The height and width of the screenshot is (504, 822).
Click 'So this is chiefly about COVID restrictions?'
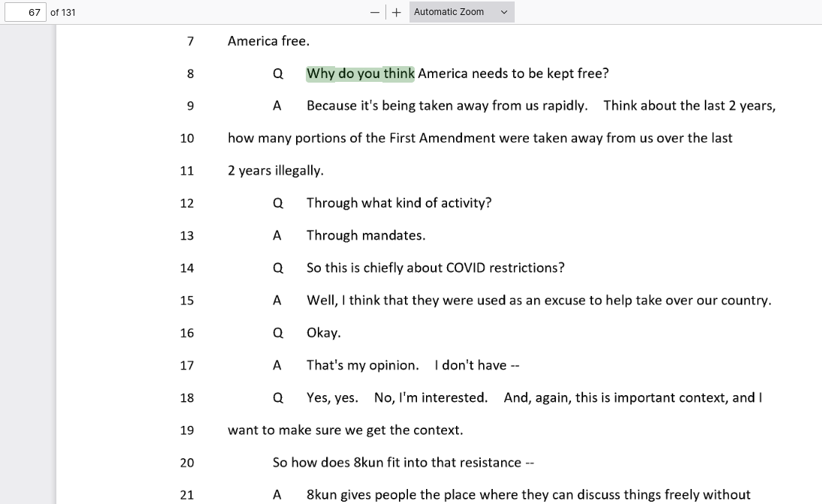(x=436, y=268)
